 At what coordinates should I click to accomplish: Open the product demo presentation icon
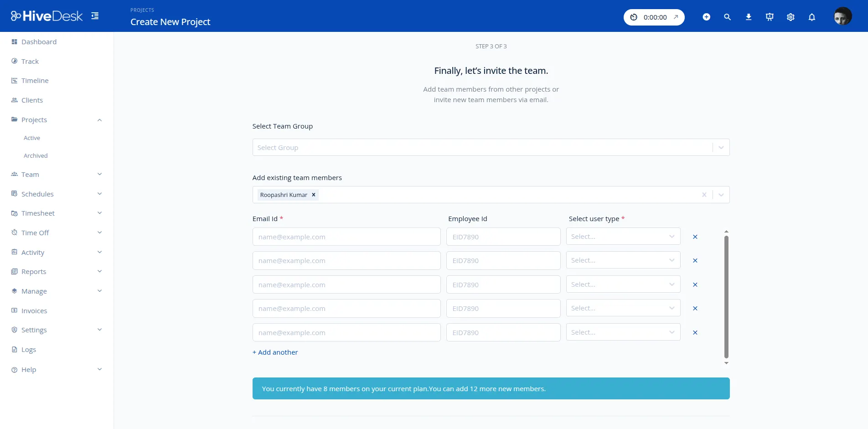pyautogui.click(x=769, y=17)
